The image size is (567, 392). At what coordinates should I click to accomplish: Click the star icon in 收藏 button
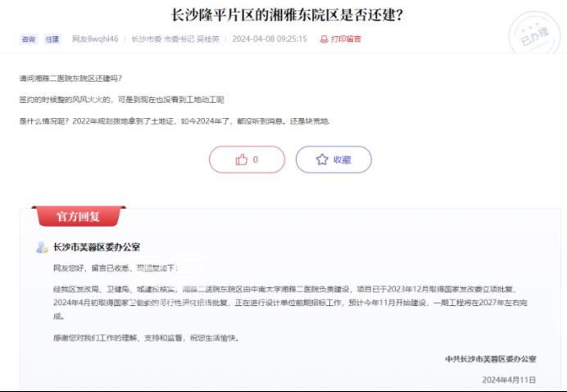(x=322, y=160)
